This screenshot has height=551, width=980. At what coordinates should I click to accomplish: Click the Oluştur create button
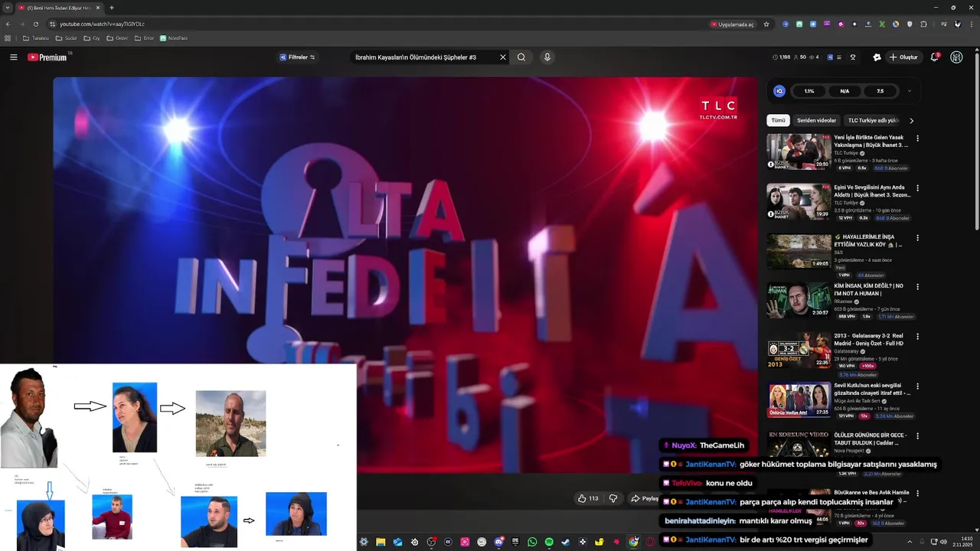[x=903, y=57]
